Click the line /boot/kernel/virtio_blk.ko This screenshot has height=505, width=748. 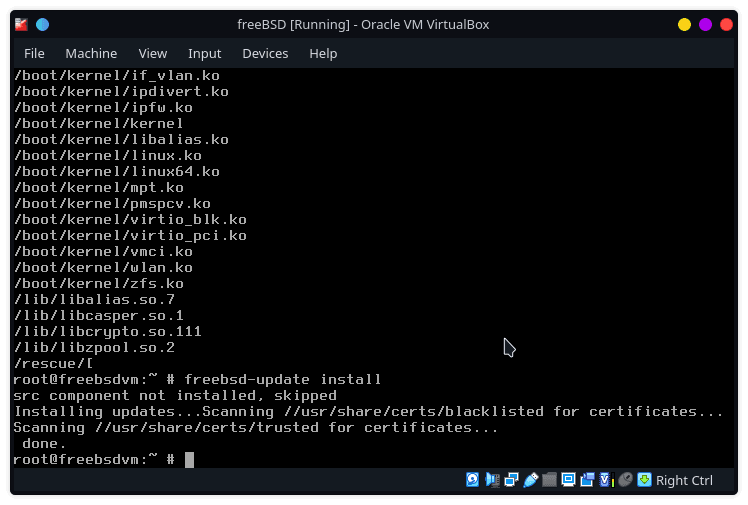click(x=130, y=219)
